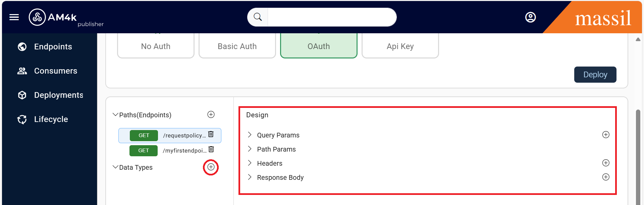Delete the /requestpolicy endpoint
Screen dimensions: 644x205
point(211,134)
